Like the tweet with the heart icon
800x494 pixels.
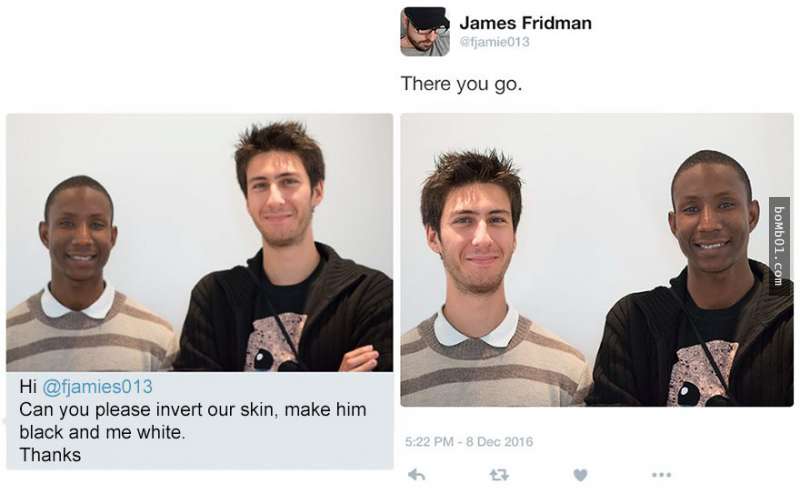[x=580, y=475]
